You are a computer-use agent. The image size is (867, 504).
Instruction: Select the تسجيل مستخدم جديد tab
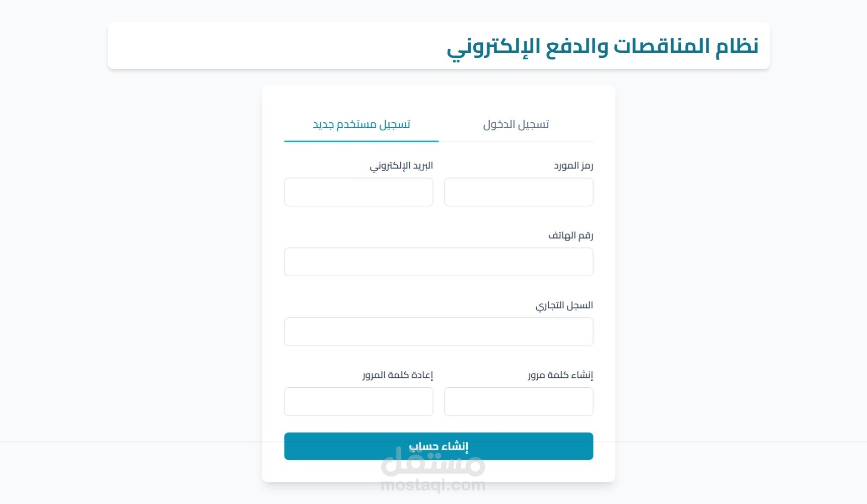pos(362,124)
